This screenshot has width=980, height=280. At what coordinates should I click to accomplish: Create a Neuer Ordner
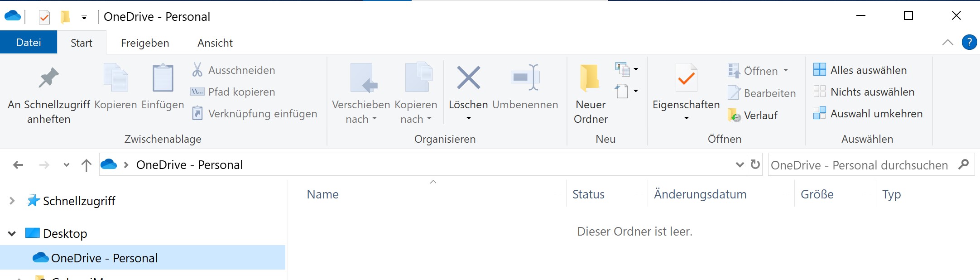click(x=591, y=94)
